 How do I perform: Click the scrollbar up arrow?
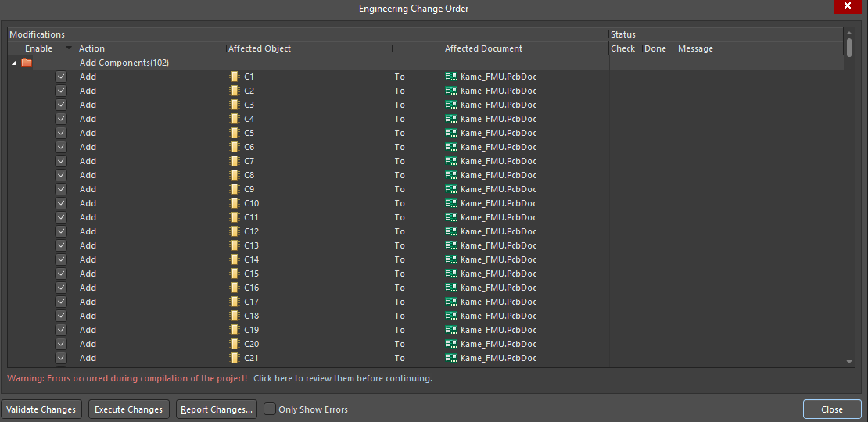pyautogui.click(x=850, y=33)
